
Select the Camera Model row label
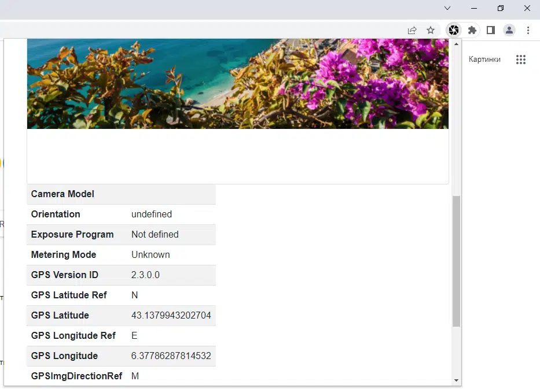click(x=63, y=194)
